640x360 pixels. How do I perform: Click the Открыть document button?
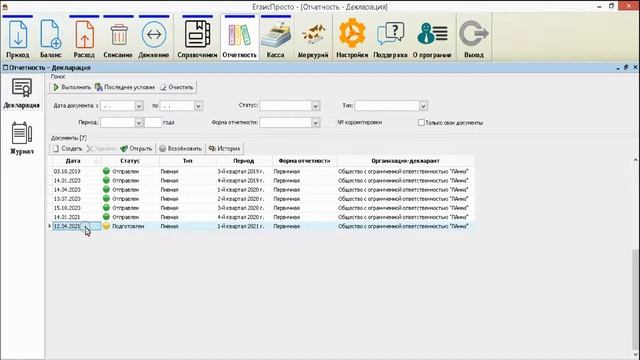pyautogui.click(x=136, y=149)
